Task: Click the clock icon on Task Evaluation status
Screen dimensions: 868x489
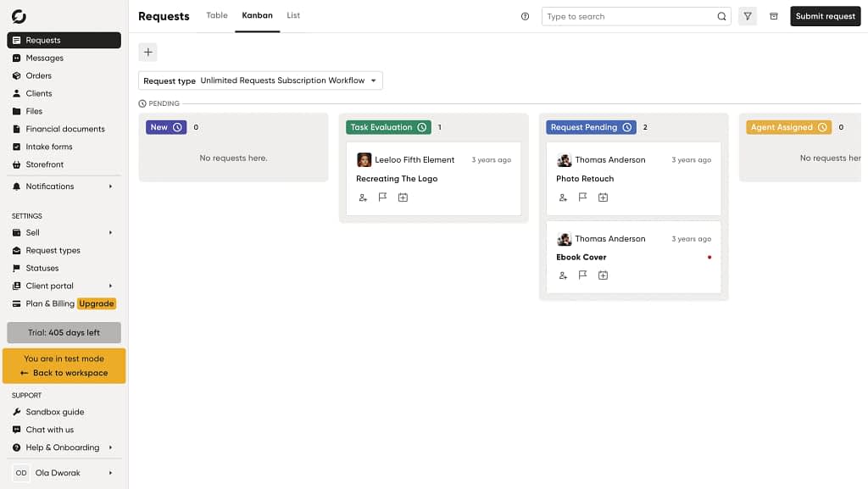Action: click(422, 127)
